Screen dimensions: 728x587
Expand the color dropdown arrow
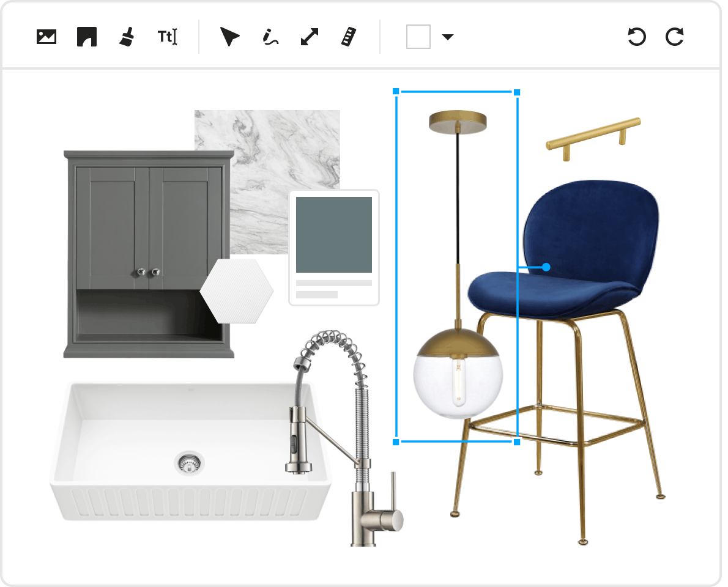point(448,37)
